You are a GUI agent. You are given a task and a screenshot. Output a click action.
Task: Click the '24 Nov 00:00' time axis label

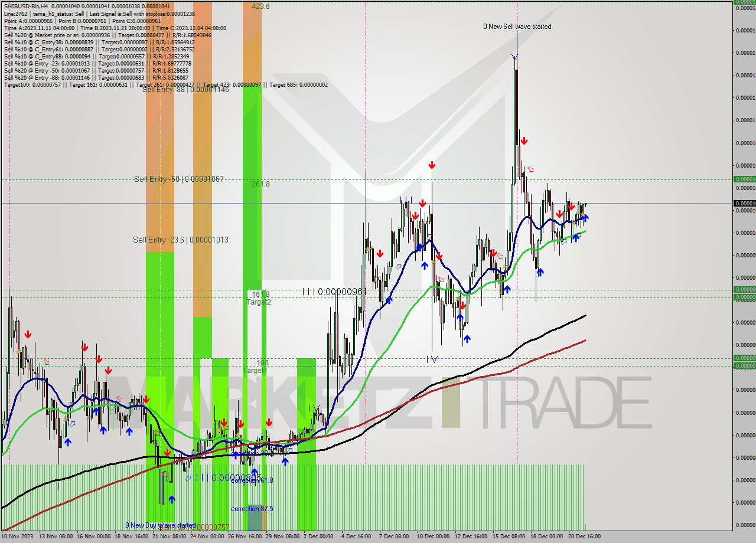[x=207, y=537]
